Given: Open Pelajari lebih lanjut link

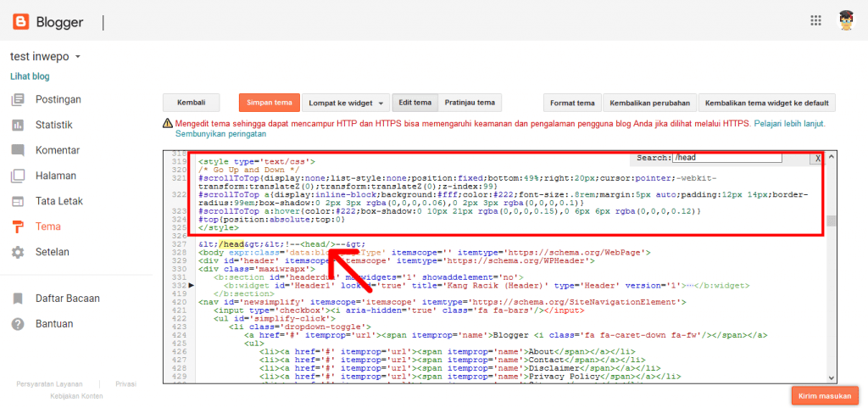Looking at the screenshot, I should [789, 124].
